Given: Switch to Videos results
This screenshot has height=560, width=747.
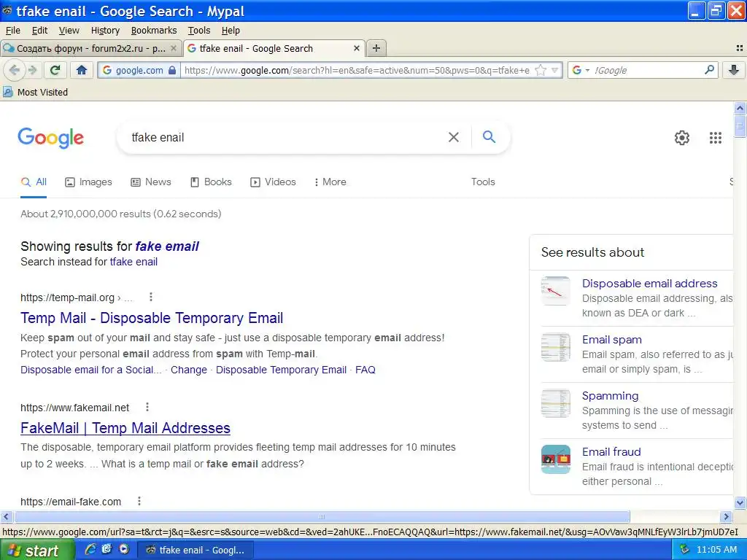Looking at the screenshot, I should coord(273,182).
